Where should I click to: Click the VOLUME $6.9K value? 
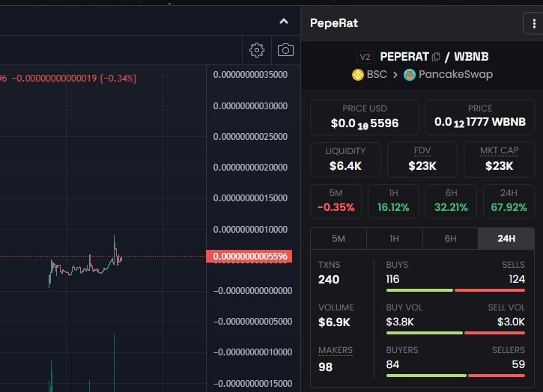coord(334,322)
